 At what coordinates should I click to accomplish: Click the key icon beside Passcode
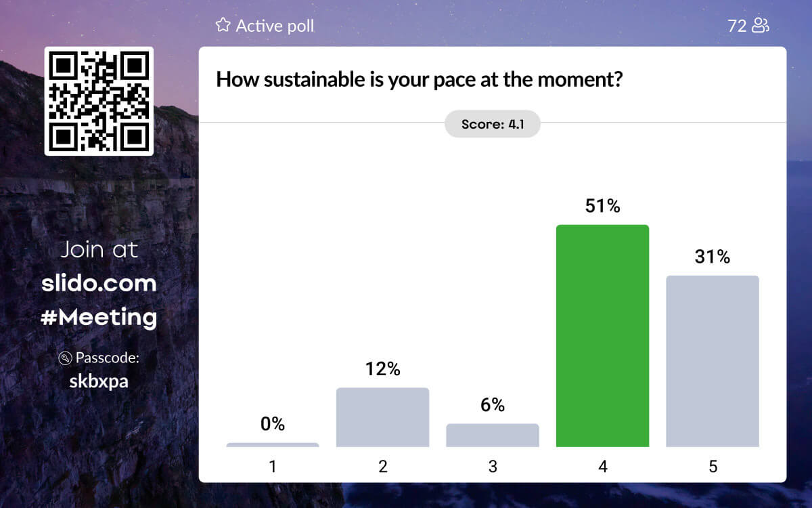click(x=66, y=358)
